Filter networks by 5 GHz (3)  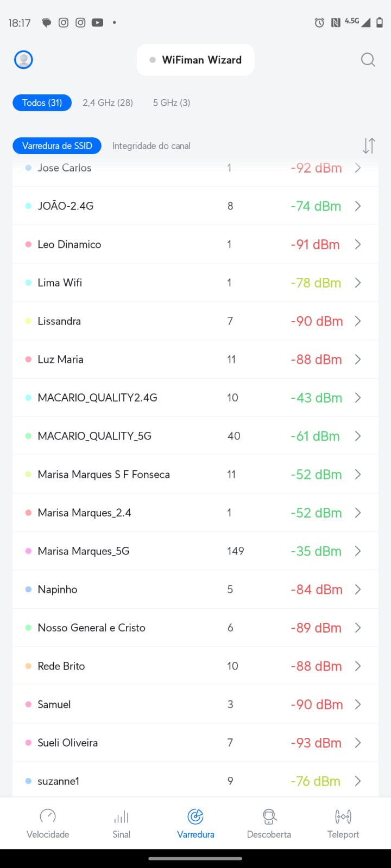click(x=172, y=103)
